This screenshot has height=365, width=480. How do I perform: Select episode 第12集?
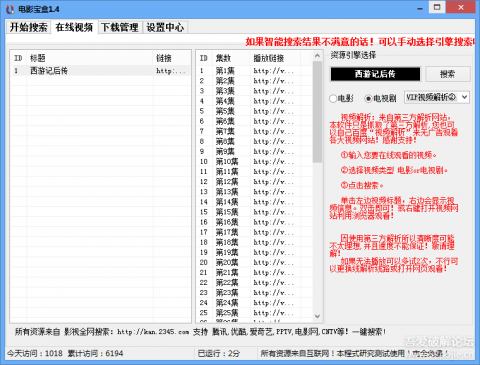point(255,182)
